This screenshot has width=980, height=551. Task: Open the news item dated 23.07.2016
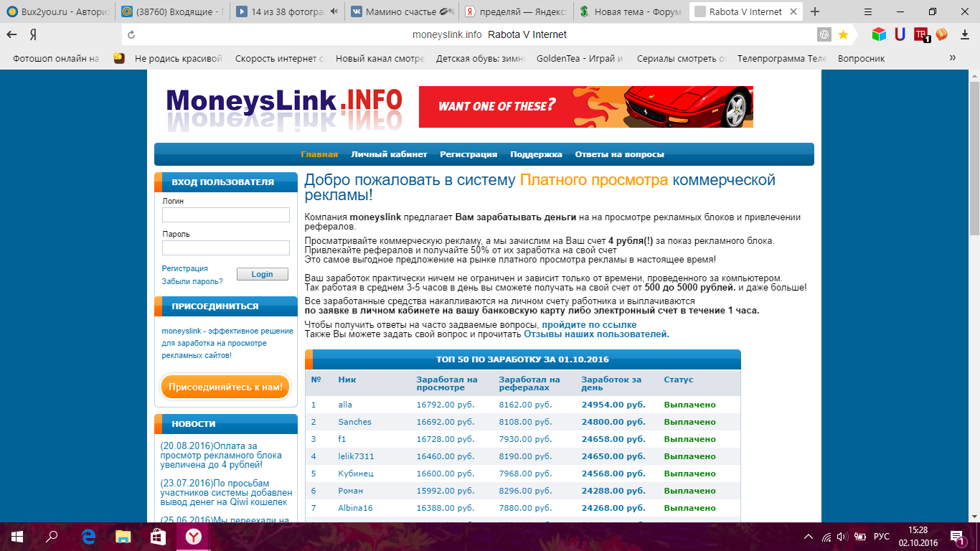226,492
